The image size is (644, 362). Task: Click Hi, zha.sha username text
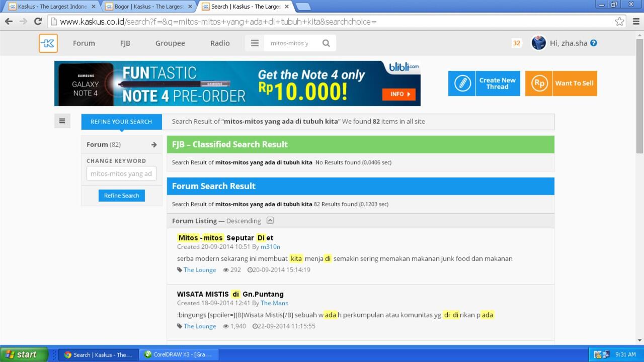(x=569, y=43)
